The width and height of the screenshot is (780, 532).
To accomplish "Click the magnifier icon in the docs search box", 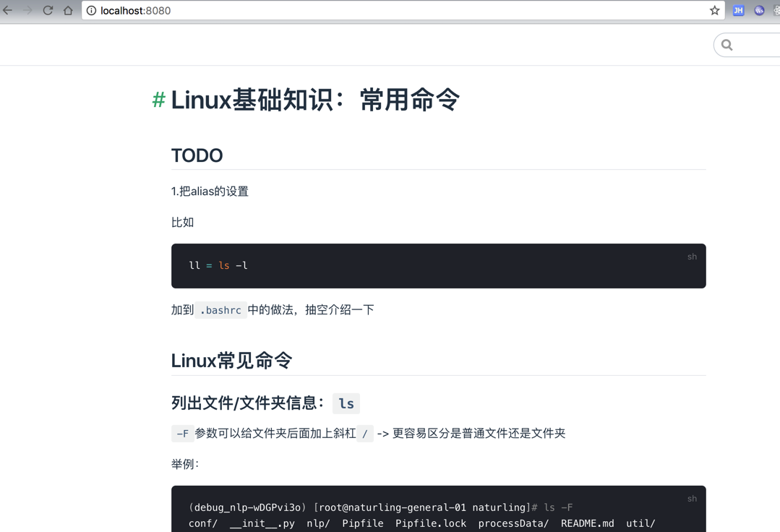I will [727, 46].
